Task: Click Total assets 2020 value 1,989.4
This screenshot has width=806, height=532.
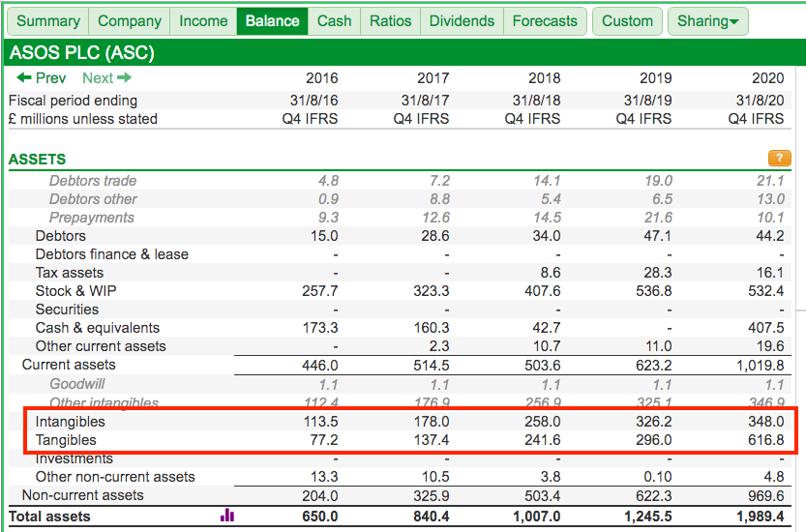Action: [x=761, y=517]
